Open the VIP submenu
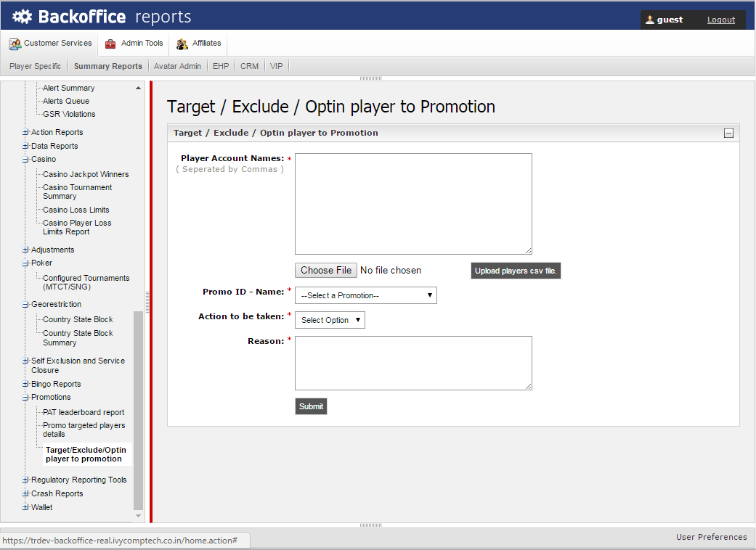The height and width of the screenshot is (550, 756). (276, 66)
